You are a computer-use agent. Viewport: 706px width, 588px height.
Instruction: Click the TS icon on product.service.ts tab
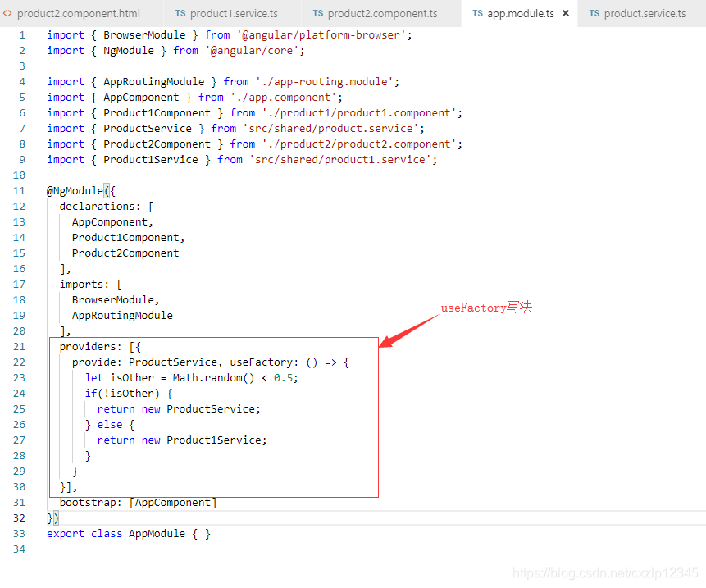(x=594, y=13)
